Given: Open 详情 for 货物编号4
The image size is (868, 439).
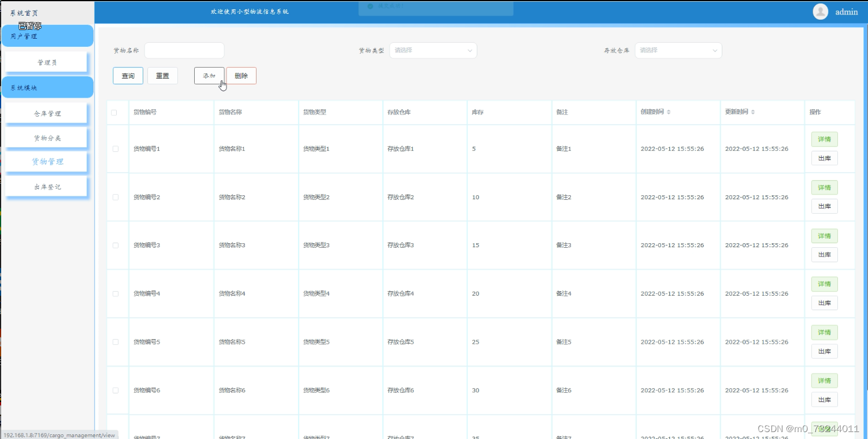Looking at the screenshot, I should point(824,284).
